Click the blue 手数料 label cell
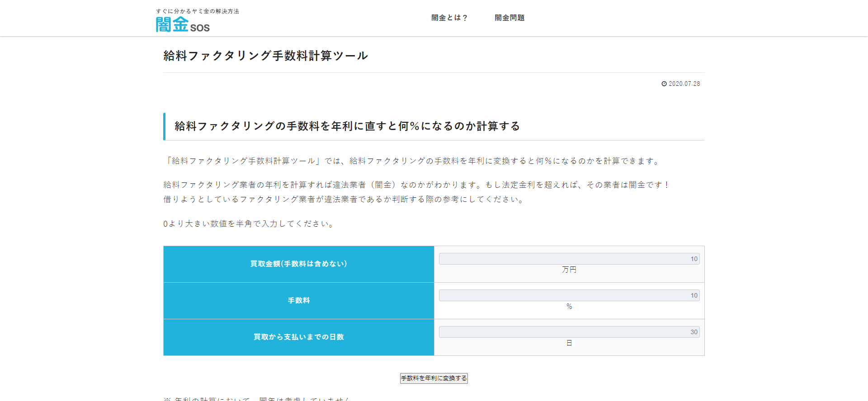This screenshot has width=868, height=401. (298, 301)
